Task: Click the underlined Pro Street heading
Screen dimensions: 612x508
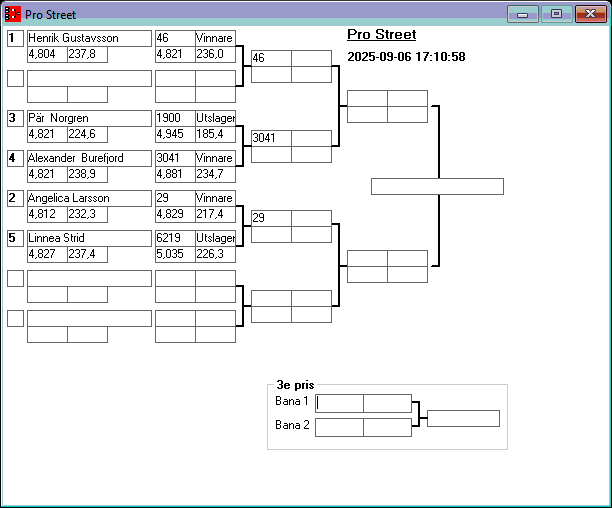Action: point(381,35)
